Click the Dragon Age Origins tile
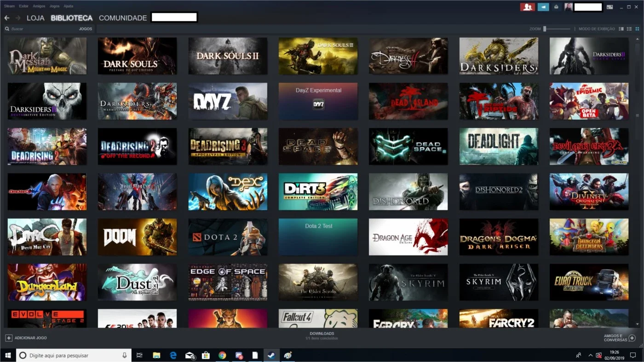The height and width of the screenshot is (362, 644). click(408, 237)
